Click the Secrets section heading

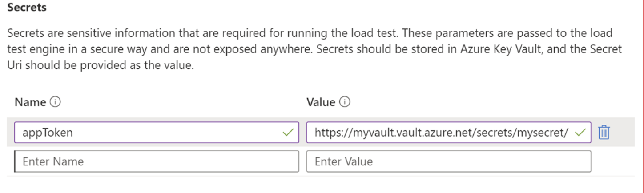tap(27, 8)
